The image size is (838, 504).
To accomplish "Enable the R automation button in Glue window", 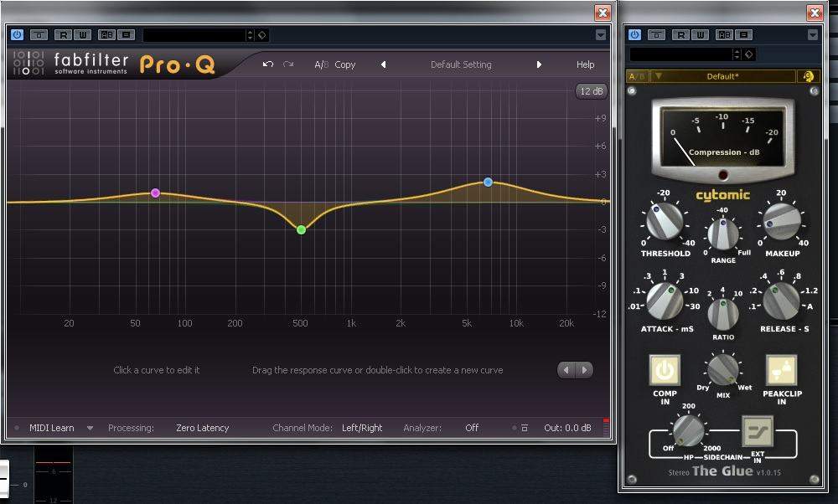I will [680, 35].
